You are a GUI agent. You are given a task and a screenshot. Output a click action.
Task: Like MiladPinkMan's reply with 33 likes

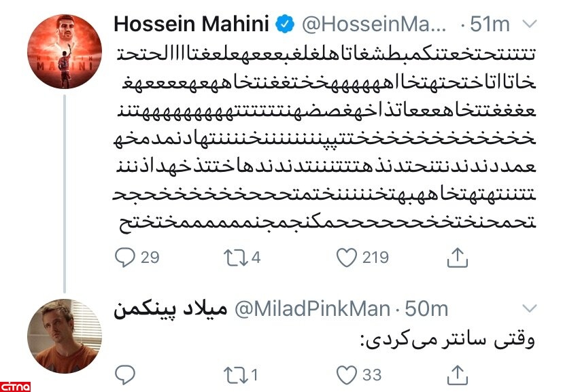(347, 374)
